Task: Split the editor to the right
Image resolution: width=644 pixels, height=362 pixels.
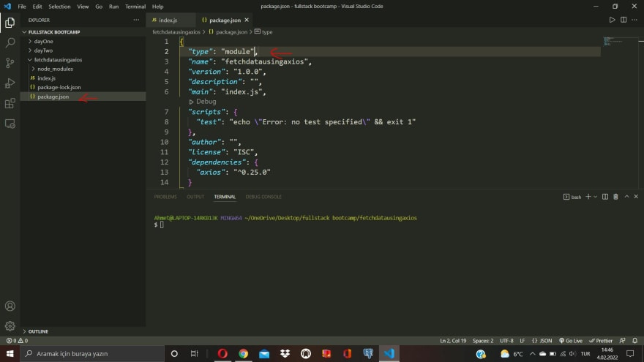Action: coord(624,20)
